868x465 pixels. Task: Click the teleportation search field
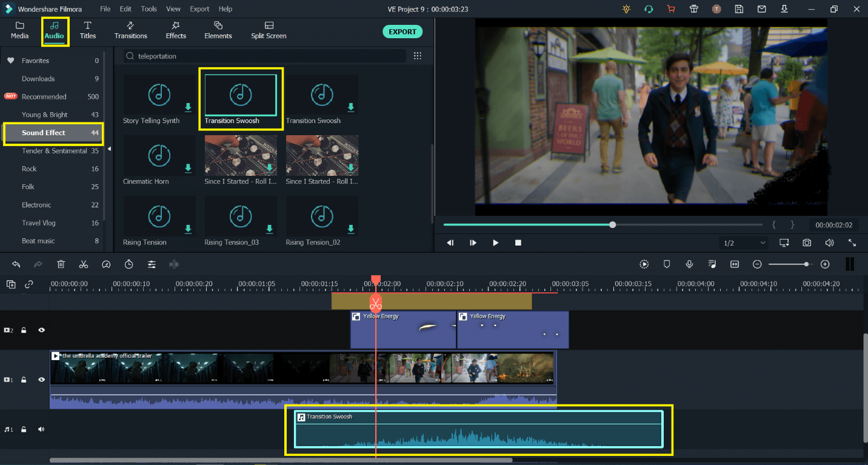[x=265, y=56]
